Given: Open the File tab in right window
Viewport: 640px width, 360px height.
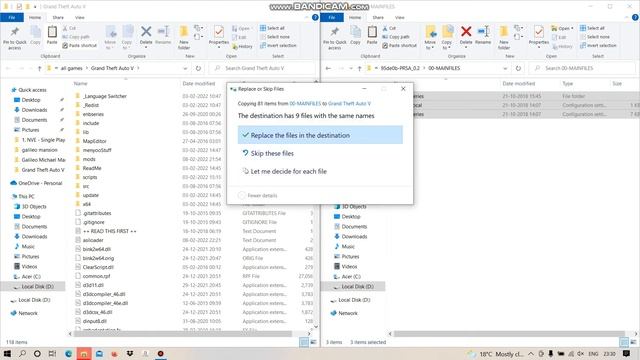Looking at the screenshot, I should (332, 18).
